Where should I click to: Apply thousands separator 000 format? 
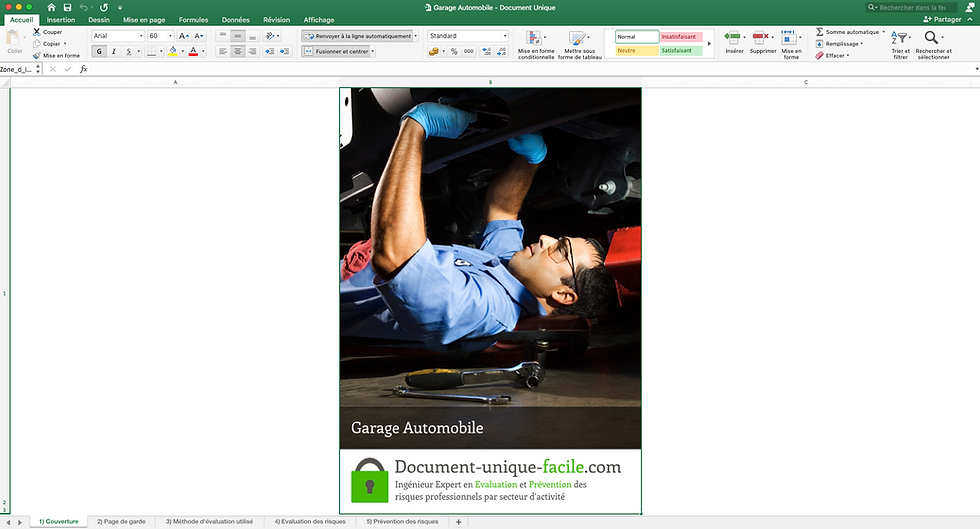469,51
